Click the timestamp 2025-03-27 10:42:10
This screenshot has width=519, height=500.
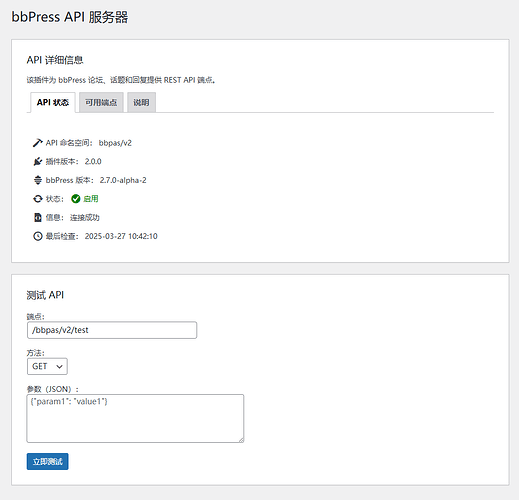tap(121, 236)
